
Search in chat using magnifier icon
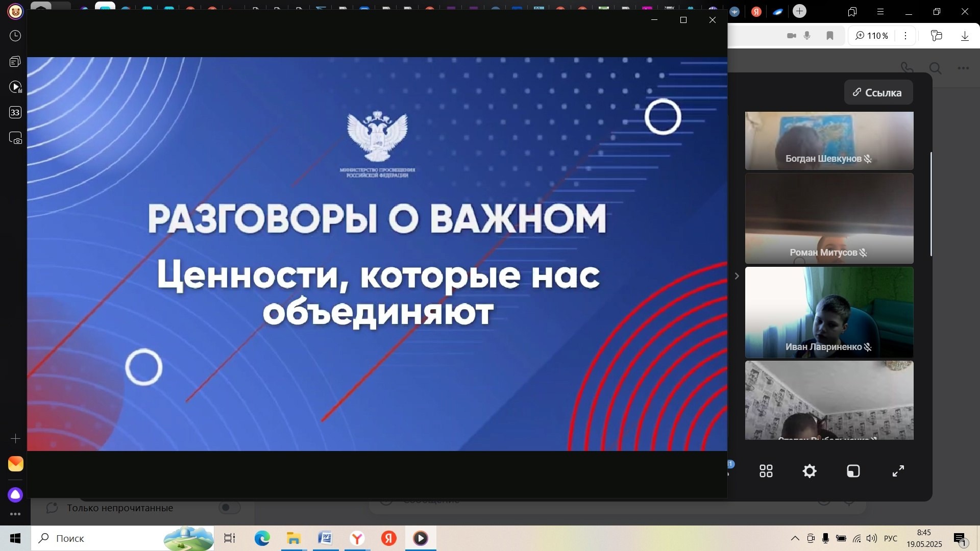pyautogui.click(x=935, y=68)
